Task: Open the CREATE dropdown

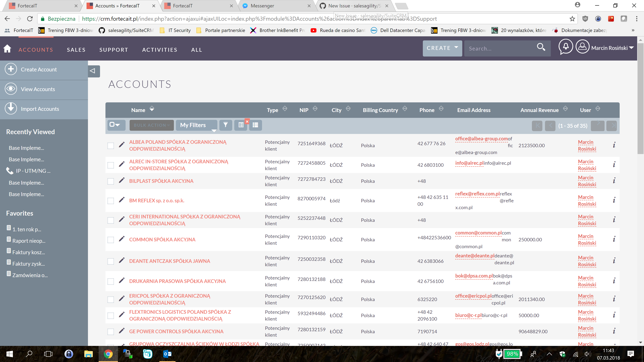Action: click(x=442, y=48)
